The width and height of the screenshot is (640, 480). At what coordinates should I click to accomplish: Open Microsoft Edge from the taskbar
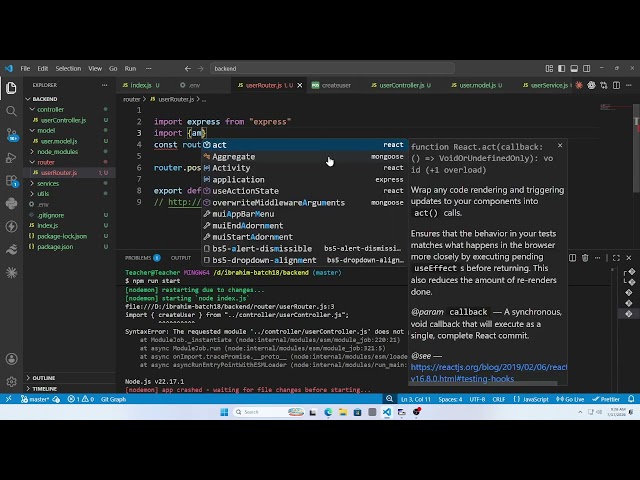coord(328,412)
